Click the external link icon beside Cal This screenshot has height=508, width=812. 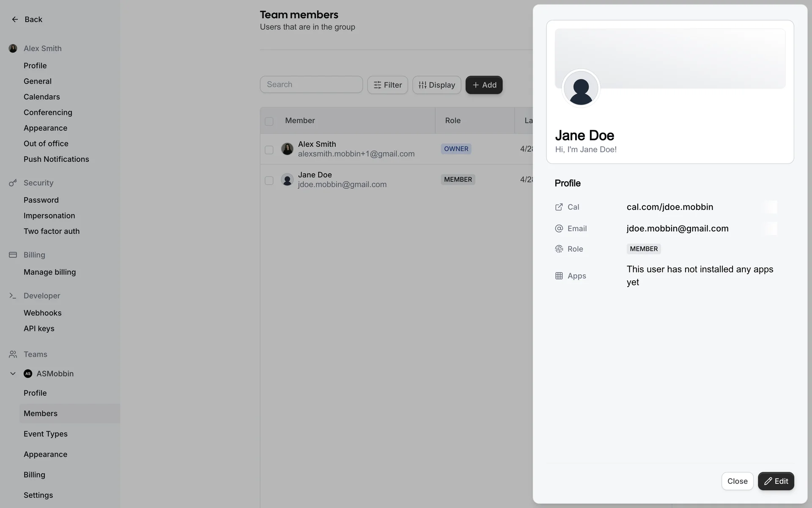(x=559, y=207)
